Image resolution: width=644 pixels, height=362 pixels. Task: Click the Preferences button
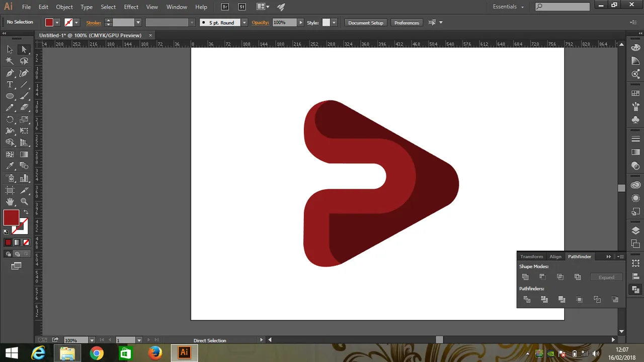(x=407, y=23)
